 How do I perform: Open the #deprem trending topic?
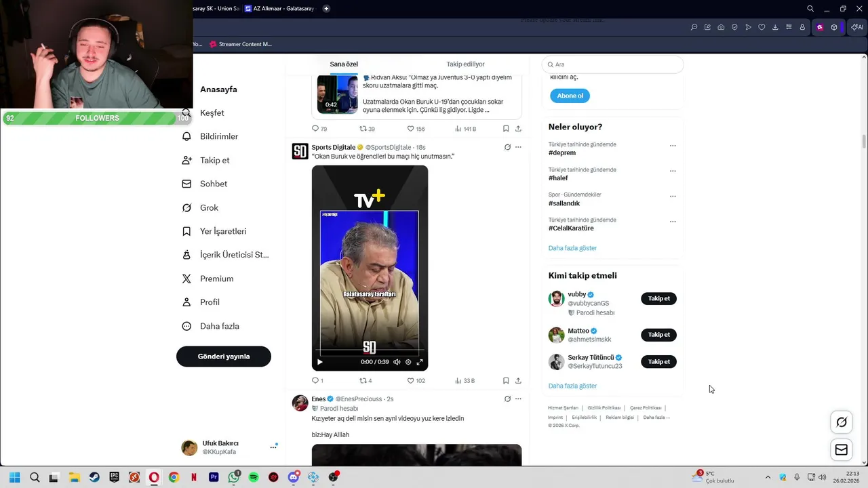point(562,153)
